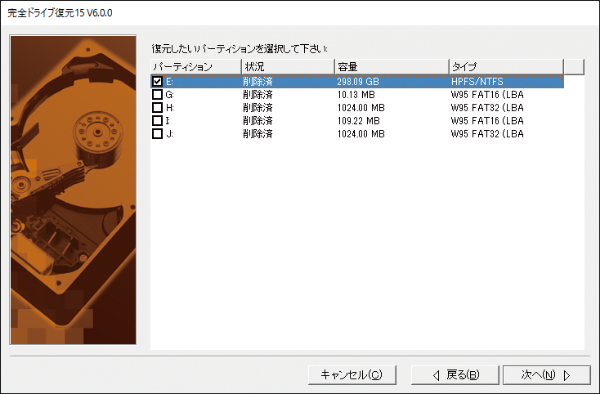The height and width of the screenshot is (394, 600).
Task: Sort by the 状況 column header
Action: click(x=288, y=67)
